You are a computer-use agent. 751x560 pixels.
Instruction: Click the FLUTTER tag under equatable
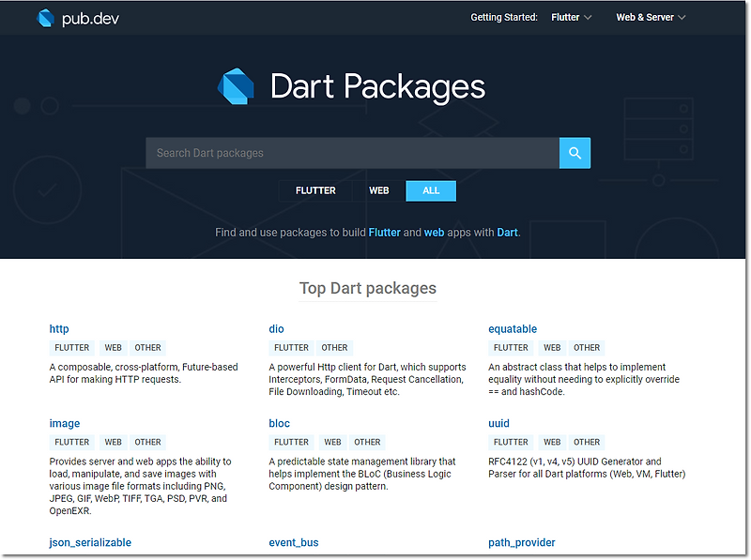[x=511, y=347]
